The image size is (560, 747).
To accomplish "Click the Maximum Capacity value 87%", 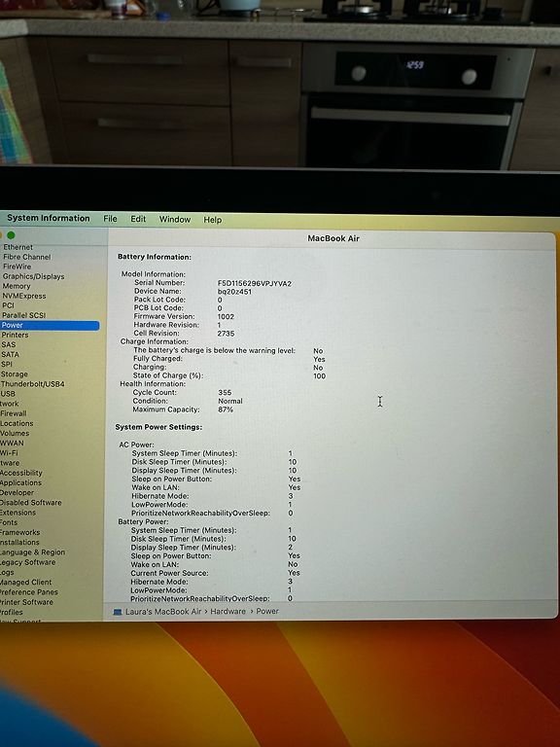I will pyautogui.click(x=226, y=409).
